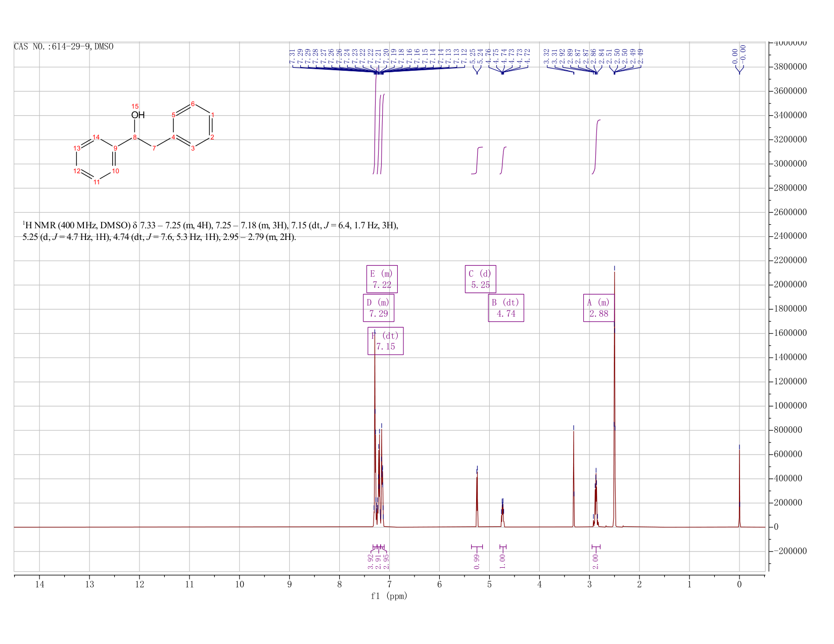The height and width of the screenshot is (644, 834).
Task: Click the integral value 0.99
Action: point(477,561)
